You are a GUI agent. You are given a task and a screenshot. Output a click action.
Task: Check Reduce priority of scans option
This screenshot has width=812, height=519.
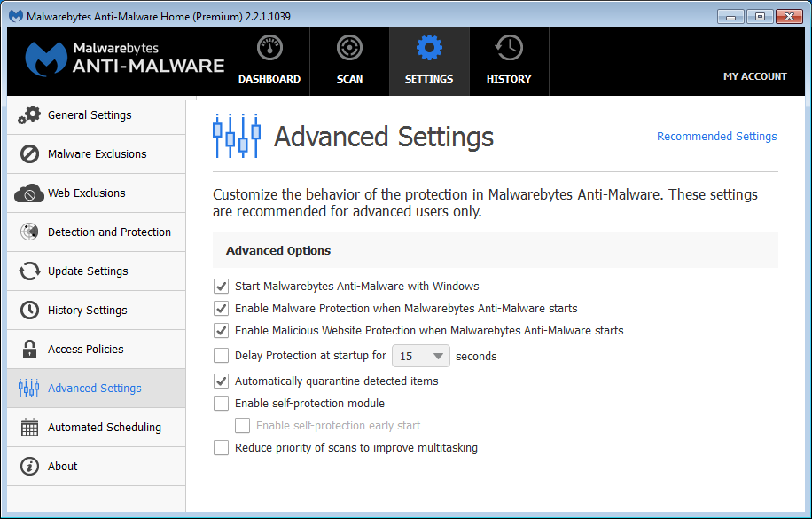(x=221, y=447)
